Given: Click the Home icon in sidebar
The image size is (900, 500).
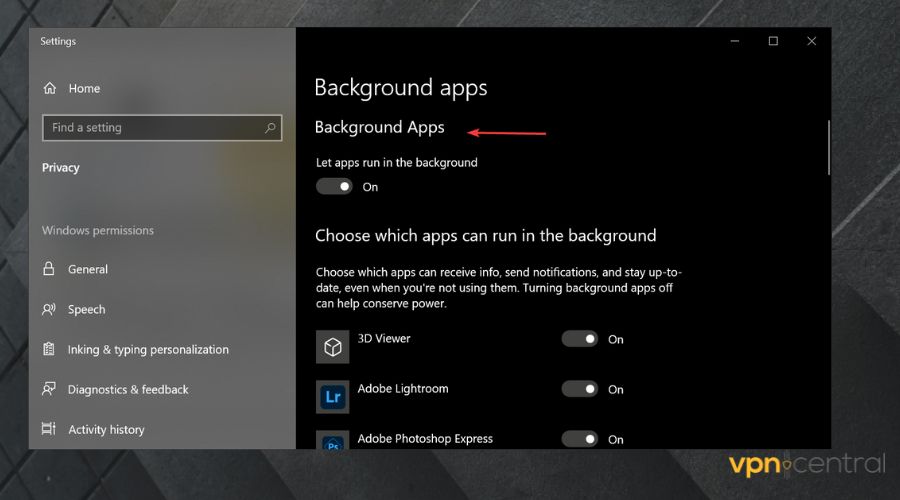Looking at the screenshot, I should coord(49,88).
